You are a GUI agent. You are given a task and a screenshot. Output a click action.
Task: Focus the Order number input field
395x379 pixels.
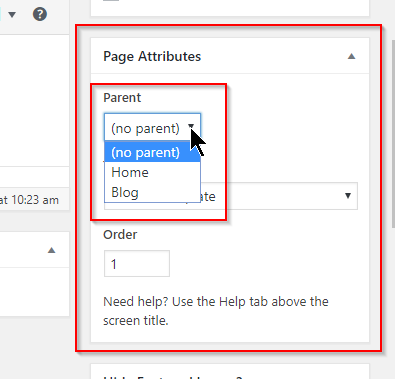(x=137, y=264)
